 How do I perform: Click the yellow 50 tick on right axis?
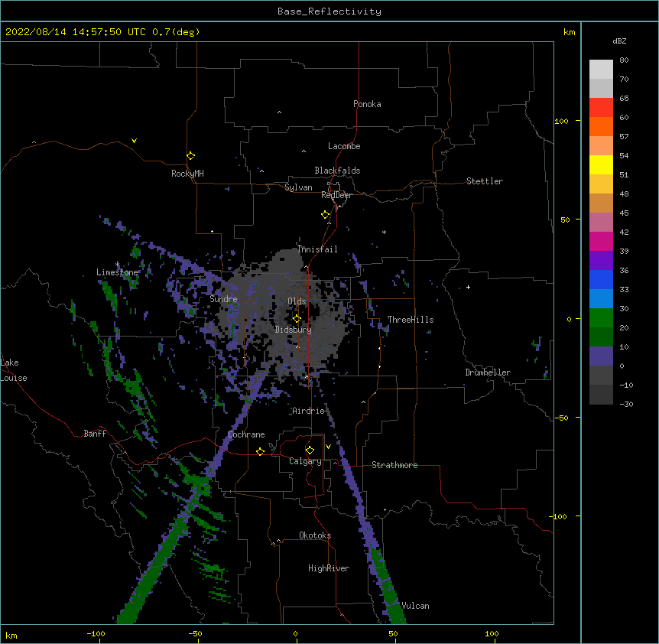point(565,220)
